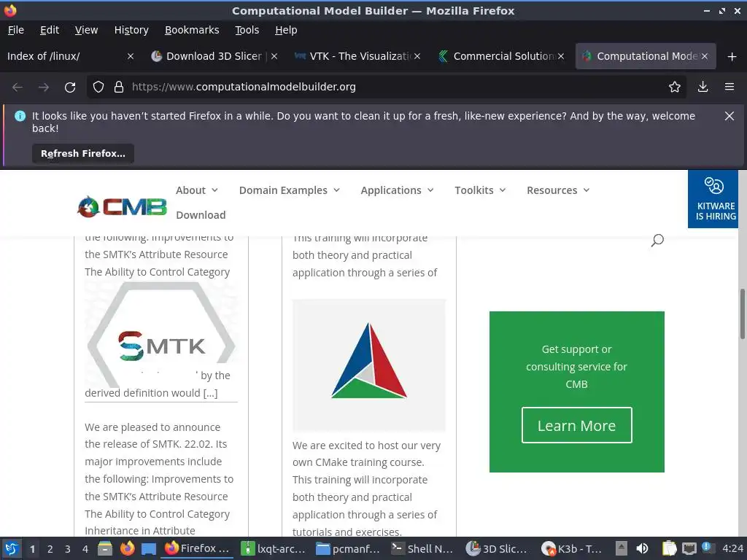This screenshot has height=560, width=747.
Task: Switch to the K3b taskbar window
Action: click(x=573, y=548)
